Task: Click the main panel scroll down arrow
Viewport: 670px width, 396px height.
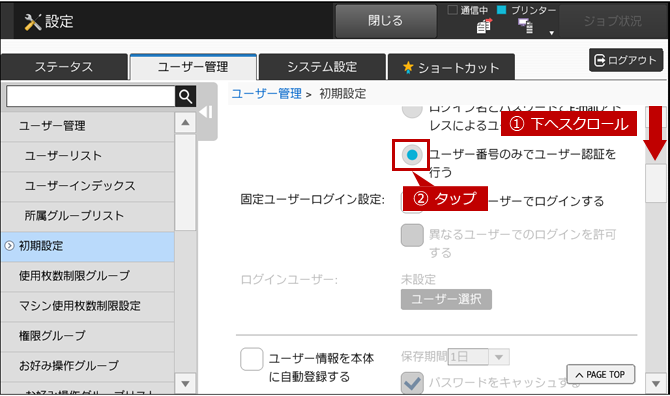Action: click(656, 384)
